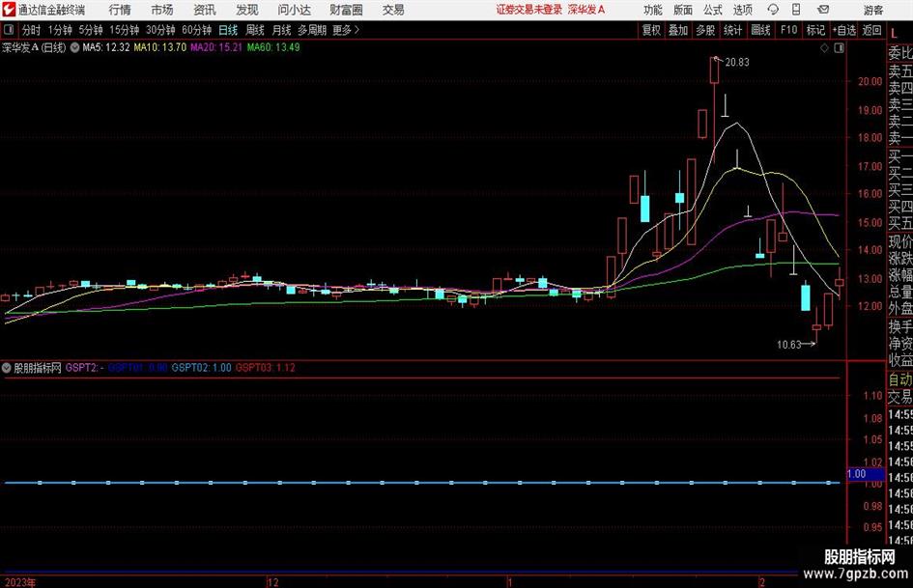Toggle the right info panel icon
This screenshot has width=913, height=588.
coord(839,48)
